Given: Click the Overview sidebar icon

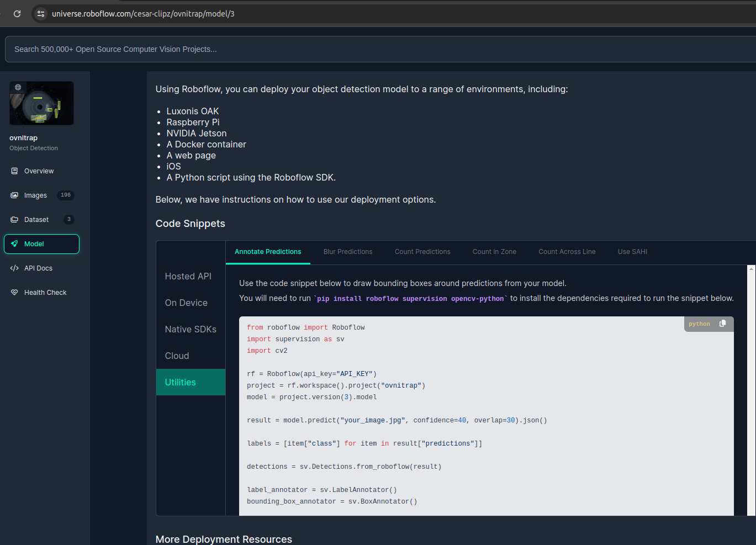Looking at the screenshot, I should point(14,171).
